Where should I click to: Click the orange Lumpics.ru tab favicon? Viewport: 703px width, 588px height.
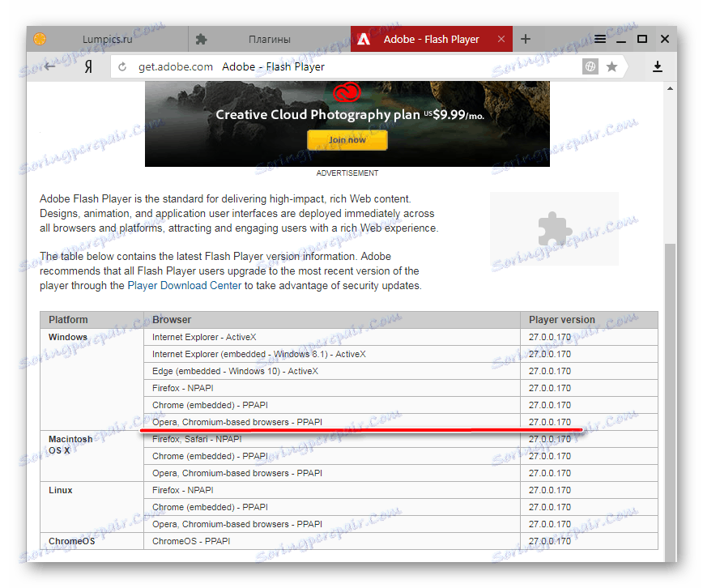point(40,39)
